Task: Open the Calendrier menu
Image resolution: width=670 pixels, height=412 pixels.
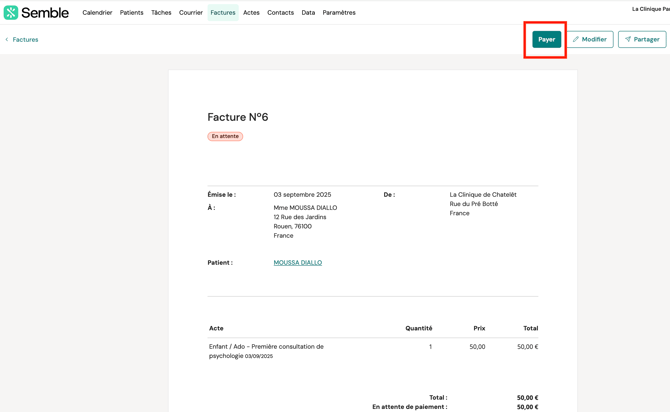Action: pyautogui.click(x=97, y=13)
